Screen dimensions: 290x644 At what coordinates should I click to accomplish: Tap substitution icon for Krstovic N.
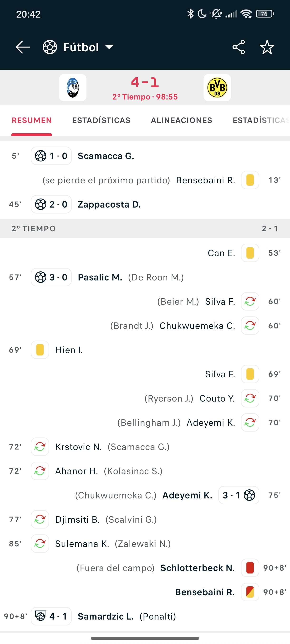tap(40, 447)
